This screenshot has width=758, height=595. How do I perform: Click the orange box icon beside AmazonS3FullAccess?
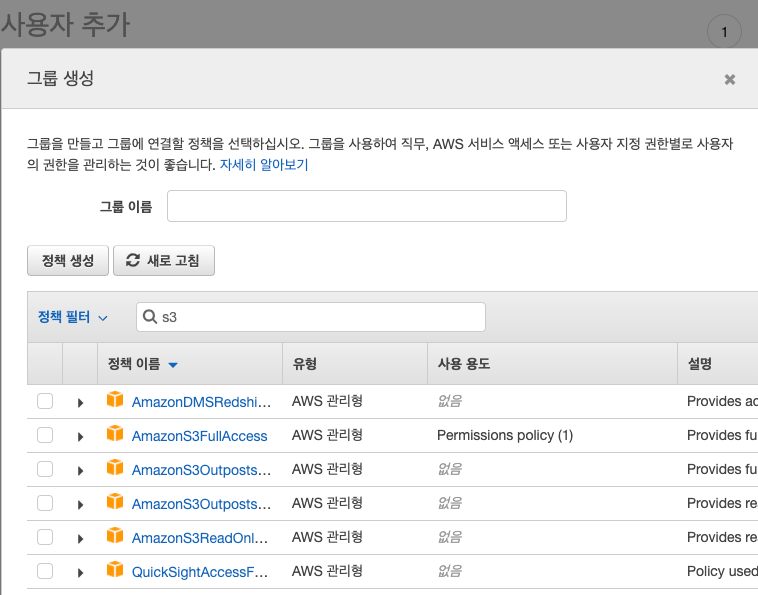[115, 433]
